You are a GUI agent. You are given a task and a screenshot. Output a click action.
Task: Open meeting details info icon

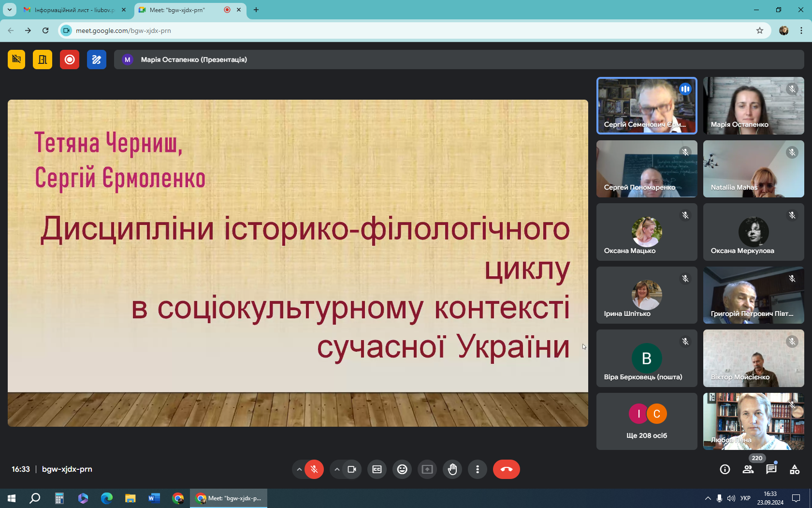click(725, 469)
